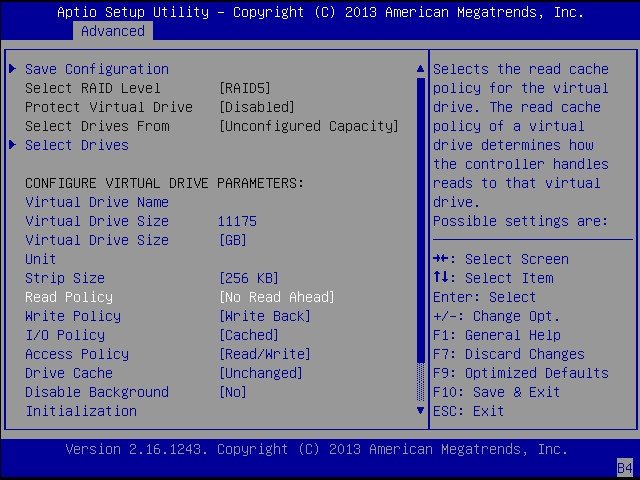Click the CONFIGURE VIRTUAL DRIVE PARAMETERS heading

pyautogui.click(x=164, y=183)
